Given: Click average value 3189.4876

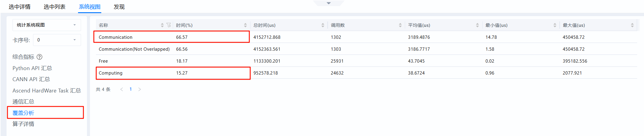Looking at the screenshot, I should tap(419, 37).
